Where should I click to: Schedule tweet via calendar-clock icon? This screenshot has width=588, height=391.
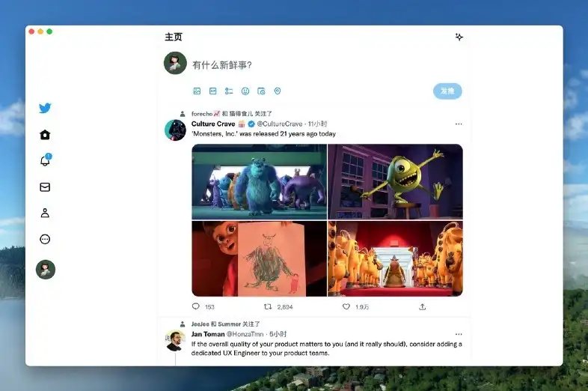(261, 91)
